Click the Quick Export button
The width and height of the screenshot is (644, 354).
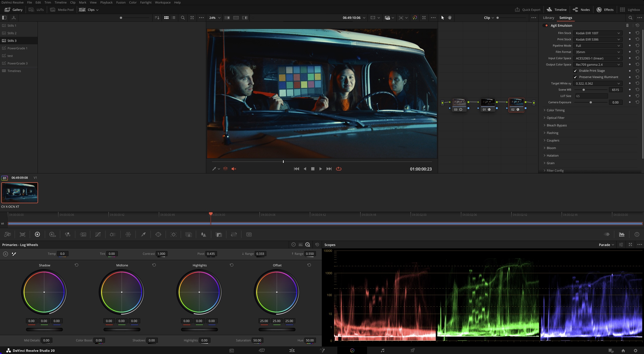[528, 10]
